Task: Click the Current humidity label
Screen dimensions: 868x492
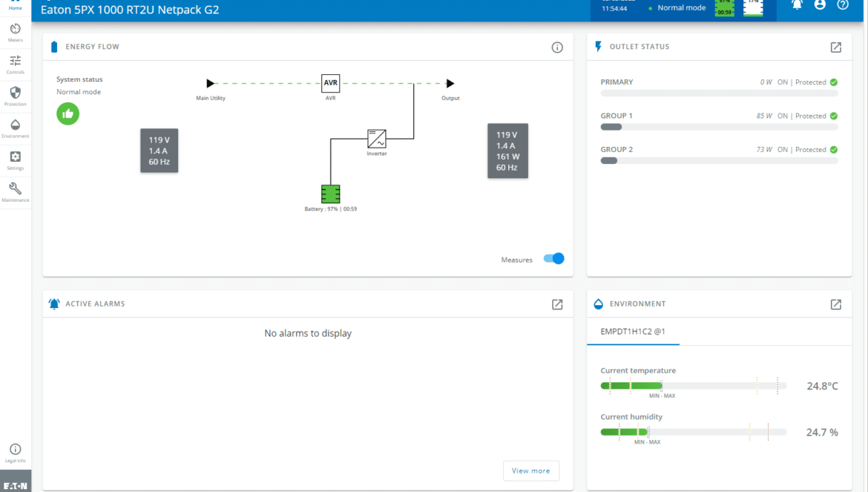Action: point(631,417)
